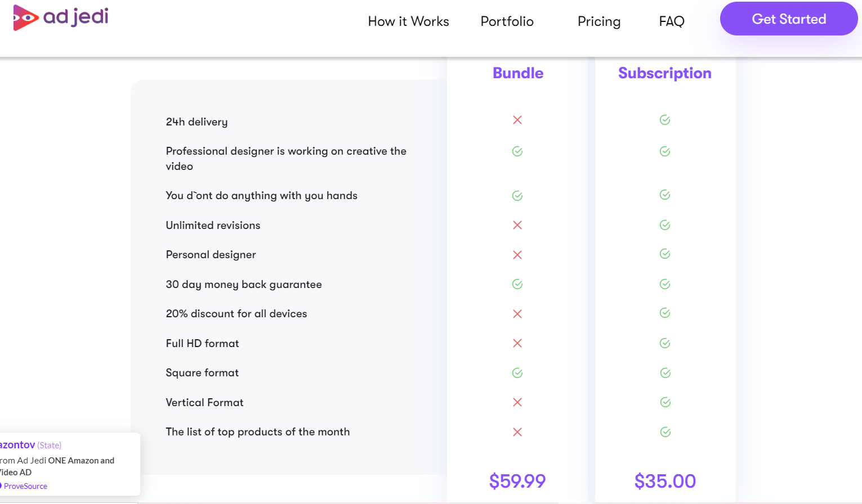The height and width of the screenshot is (504, 862).
Task: Click Bundle red X for Unlimited revisions
Action: click(x=517, y=225)
